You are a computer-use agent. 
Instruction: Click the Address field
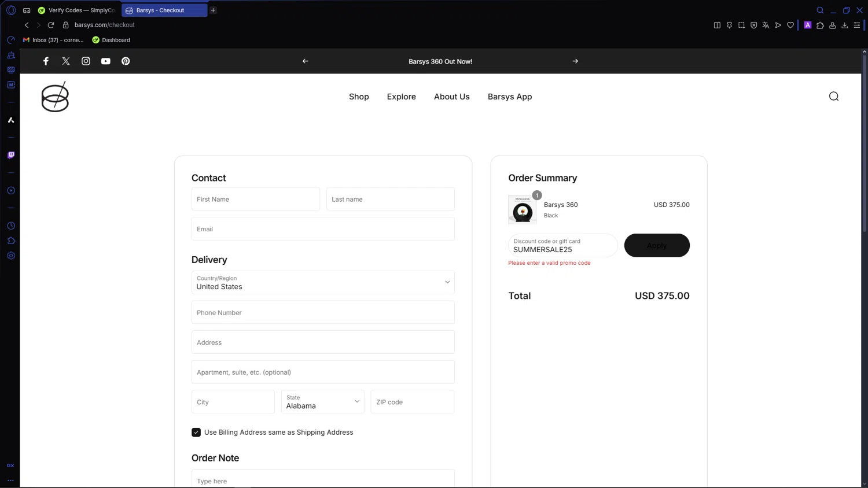click(323, 342)
